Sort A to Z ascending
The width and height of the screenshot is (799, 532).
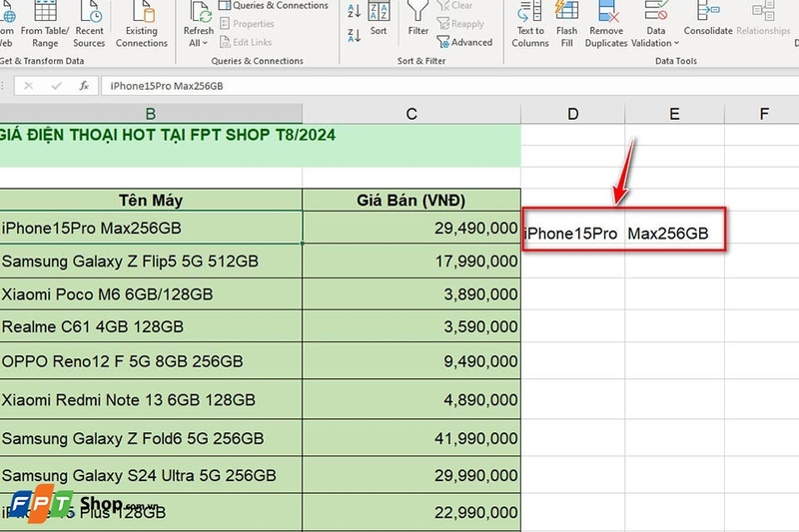355,10
